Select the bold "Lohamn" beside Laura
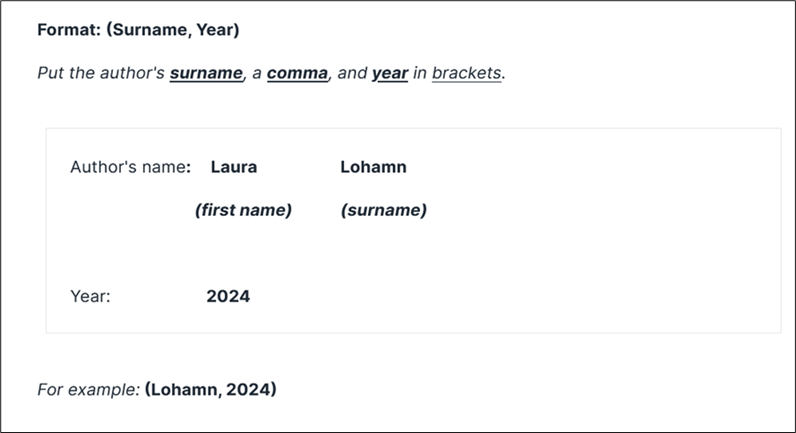The image size is (796, 433). pos(373,167)
